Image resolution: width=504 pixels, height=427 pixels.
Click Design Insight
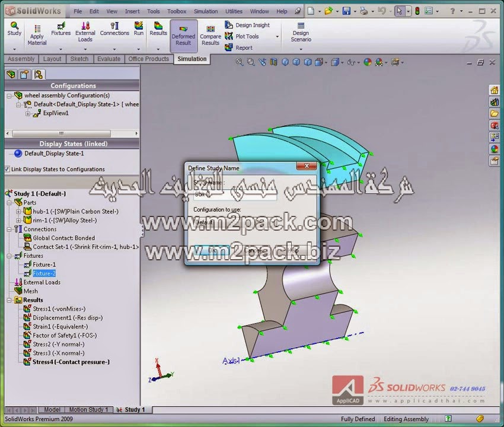coord(247,25)
